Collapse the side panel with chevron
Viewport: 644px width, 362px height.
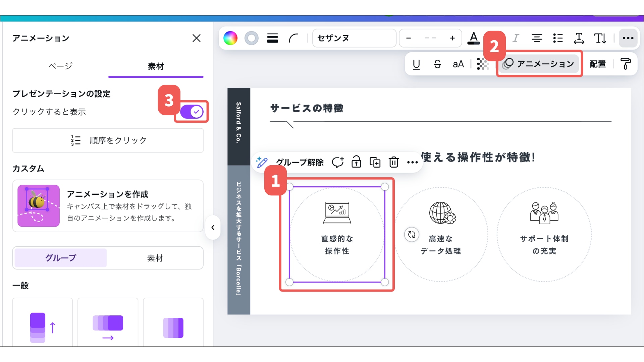[x=213, y=228]
